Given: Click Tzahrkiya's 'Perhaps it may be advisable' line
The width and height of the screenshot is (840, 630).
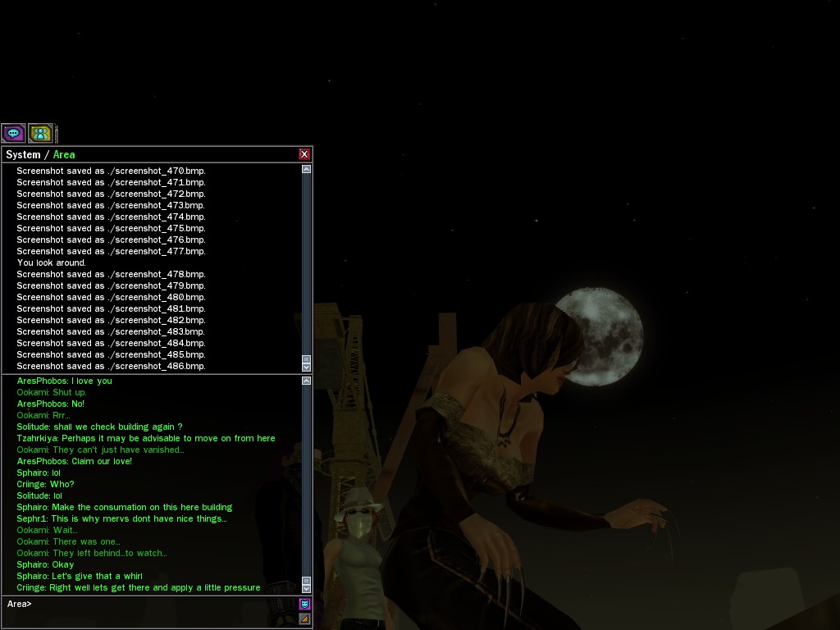Looking at the screenshot, I should coord(146,438).
